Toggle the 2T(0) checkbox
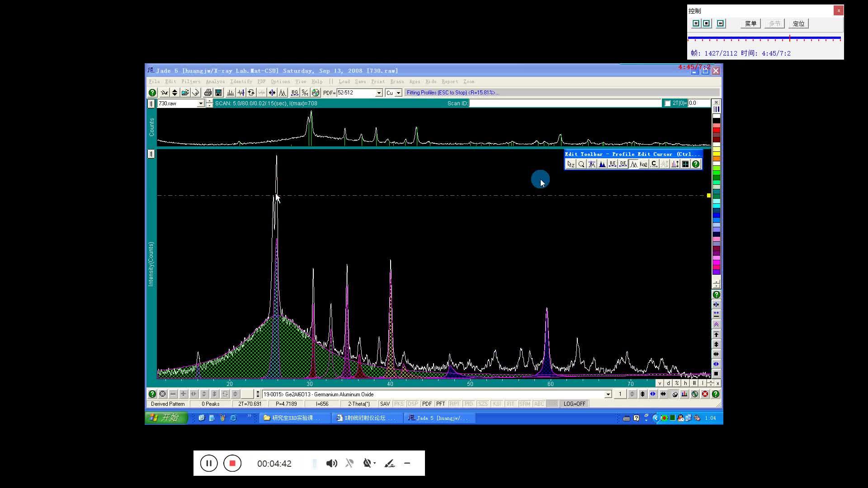Screen dimensions: 868x488 (x=667, y=103)
